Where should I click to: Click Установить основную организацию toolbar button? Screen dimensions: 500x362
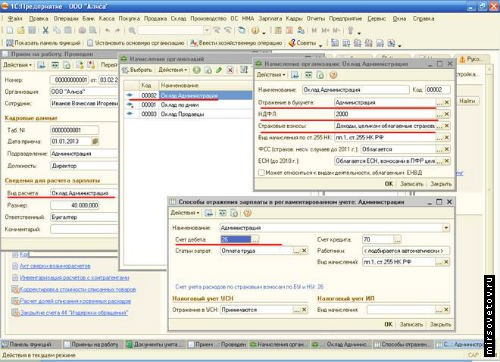tap(136, 43)
